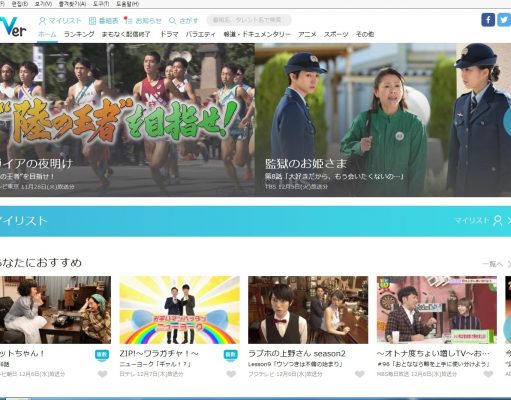The image size is (511, 400).
Task: Open the Facebook share icon
Action: [488, 20]
